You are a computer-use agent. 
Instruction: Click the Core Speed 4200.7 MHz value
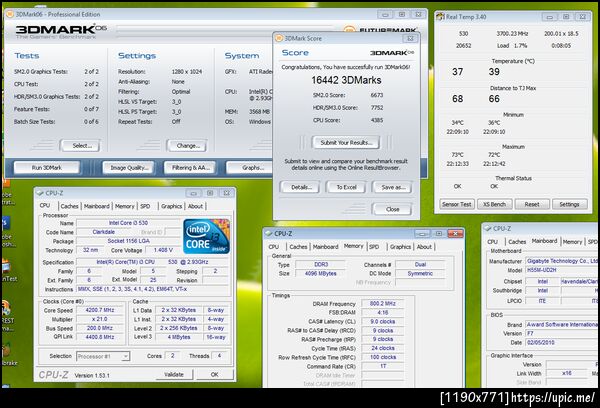pos(99,310)
